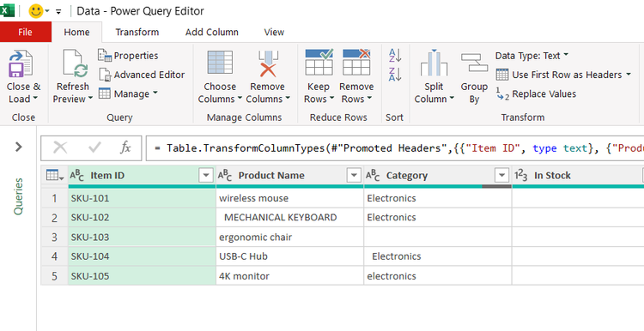Screen dimensions: 644x331
Task: Click the USB-C Hub cell
Action: 289,256
